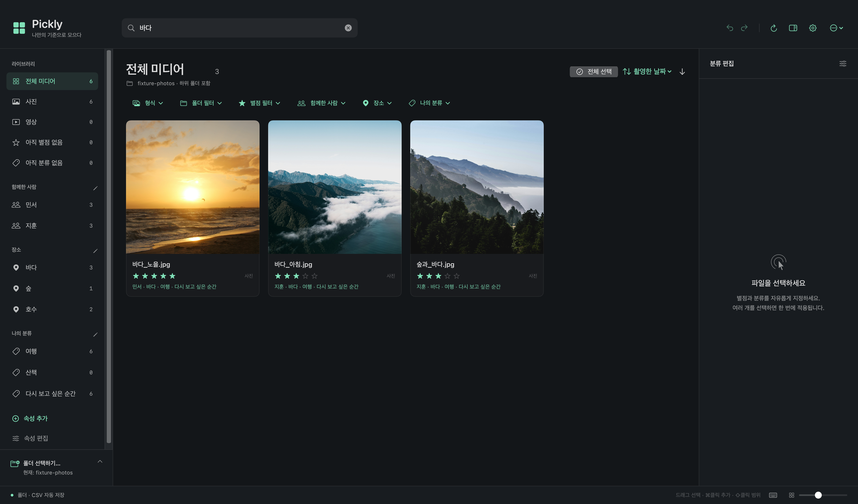Toggle sort direction down arrow
This screenshot has width=858, height=504.
pos(682,72)
